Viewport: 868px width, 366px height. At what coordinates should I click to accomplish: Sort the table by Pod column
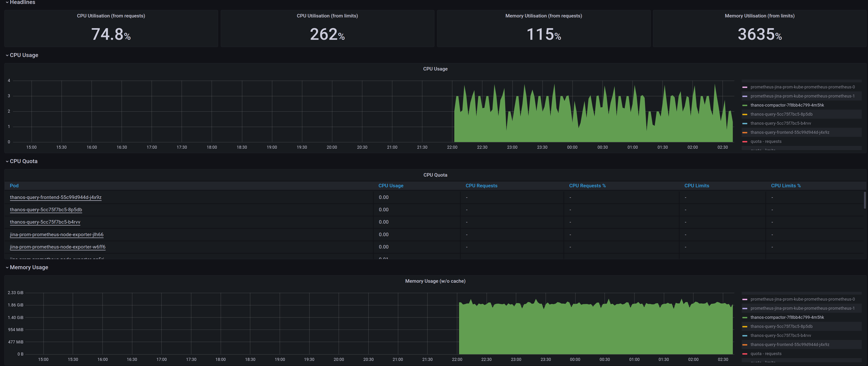click(14, 185)
